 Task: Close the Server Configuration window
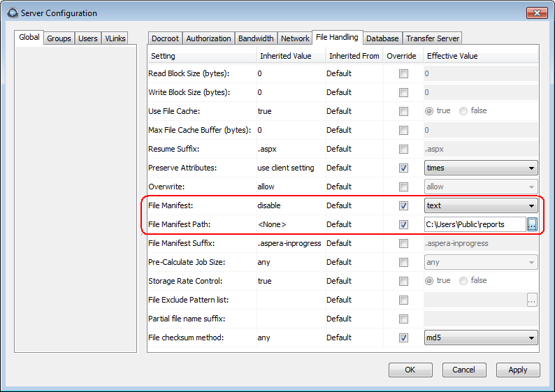tap(535, 12)
